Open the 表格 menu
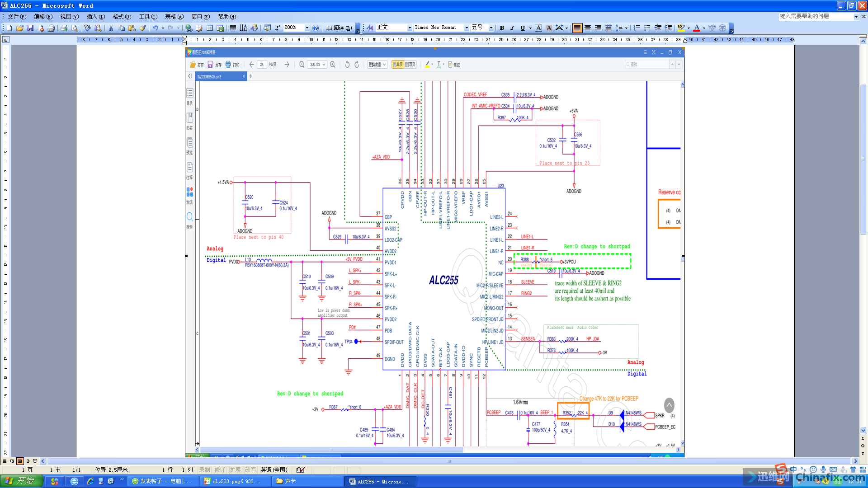This screenshot has width=868, height=488. click(174, 17)
